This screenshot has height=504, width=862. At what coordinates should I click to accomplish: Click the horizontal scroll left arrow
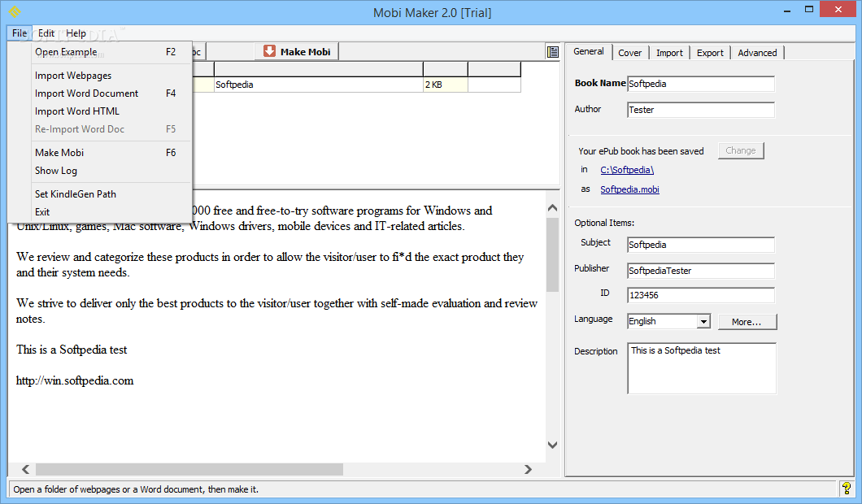(x=25, y=469)
